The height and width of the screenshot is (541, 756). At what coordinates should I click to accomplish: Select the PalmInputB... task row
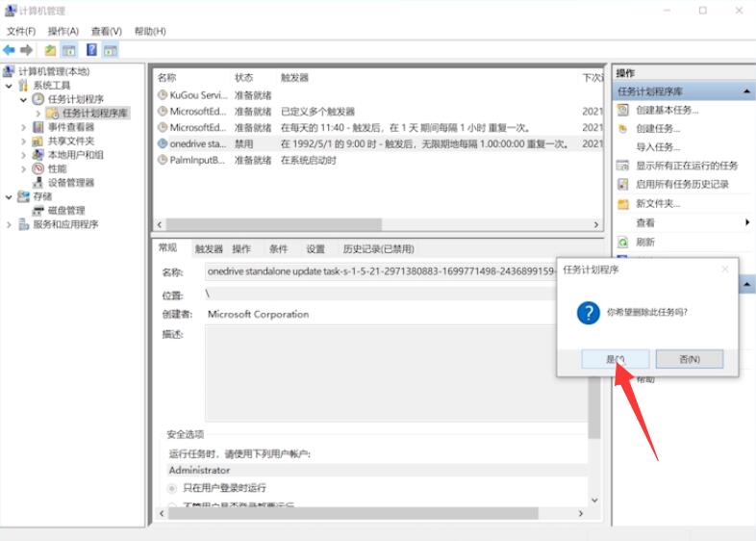point(379,160)
